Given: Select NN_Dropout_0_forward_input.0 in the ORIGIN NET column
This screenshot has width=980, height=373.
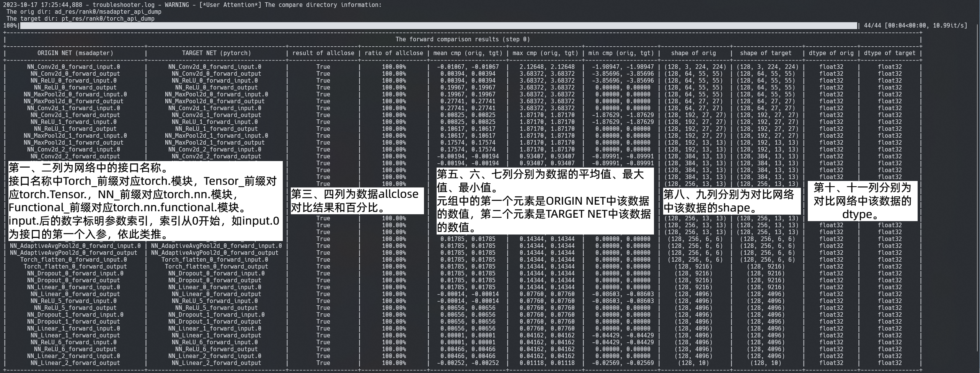Looking at the screenshot, I should (x=75, y=274).
